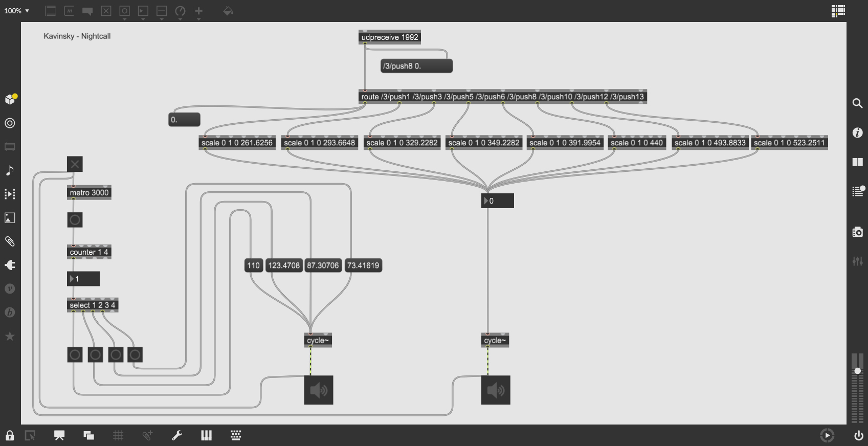Open the BEAP modules sidebar icon
The image size is (868, 446).
coord(10,313)
